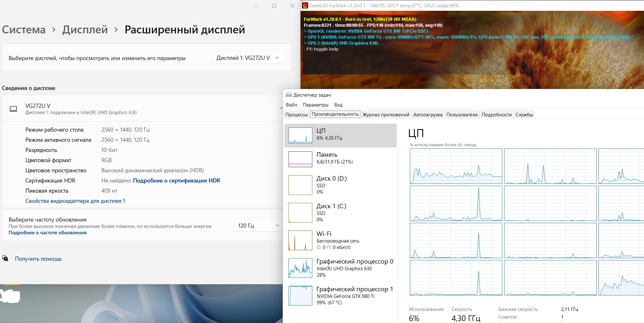The width and height of the screenshot is (644, 323).
Task: Click the large ЦП heading in Task Manager
Action: (x=416, y=133)
